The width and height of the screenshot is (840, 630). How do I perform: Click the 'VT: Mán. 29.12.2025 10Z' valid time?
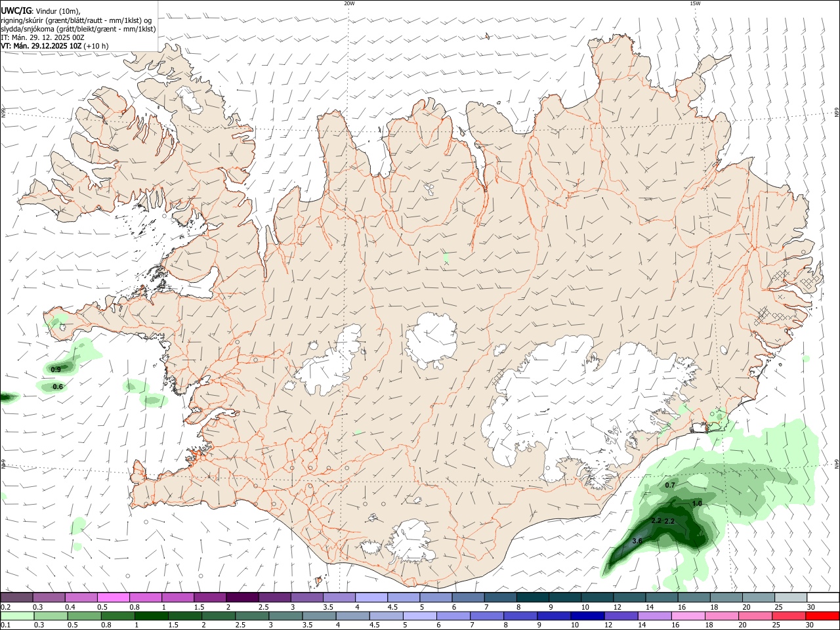coord(41,46)
